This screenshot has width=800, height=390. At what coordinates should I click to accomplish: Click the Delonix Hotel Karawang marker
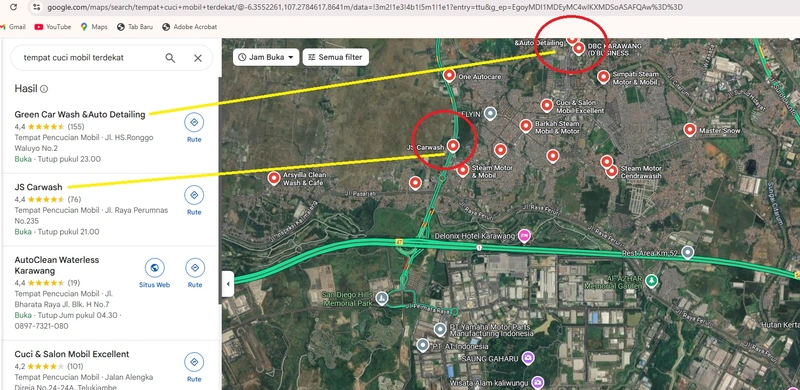coord(523,236)
